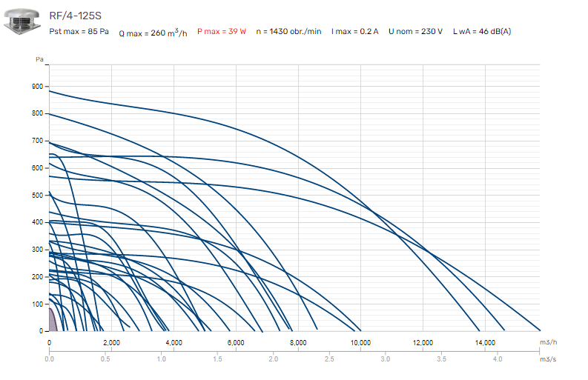Click the 500 label on pressure axis

38,196
